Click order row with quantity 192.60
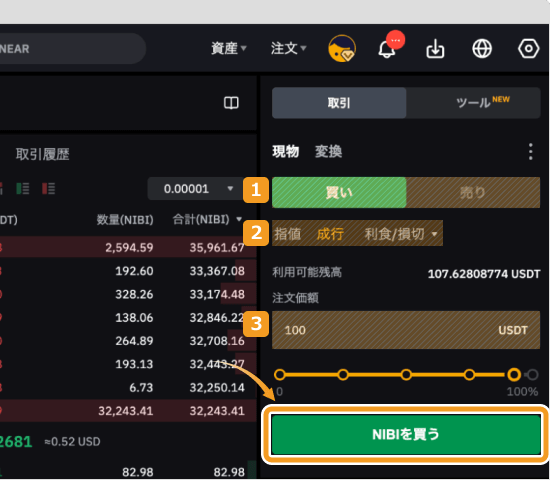Image resolution: width=550 pixels, height=480 pixels. [x=128, y=271]
